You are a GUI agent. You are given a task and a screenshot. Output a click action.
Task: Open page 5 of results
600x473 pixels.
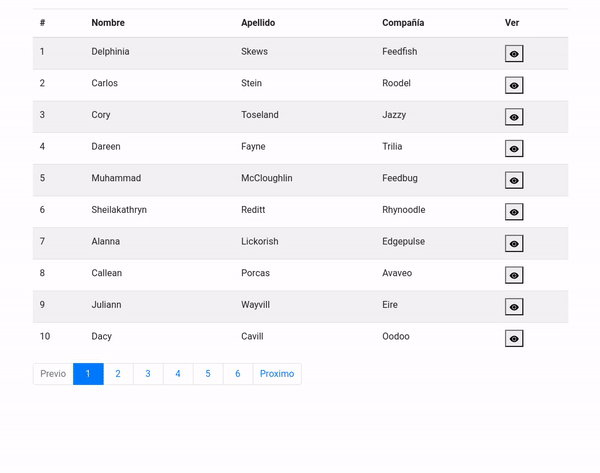208,374
